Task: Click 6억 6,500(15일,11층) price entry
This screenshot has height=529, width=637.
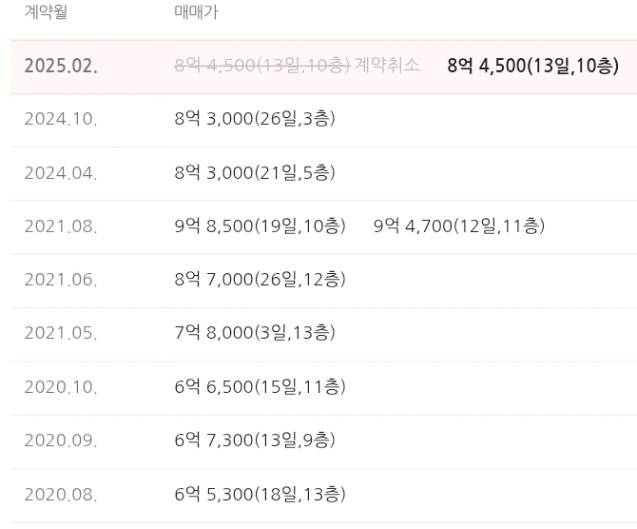Action: (x=260, y=387)
